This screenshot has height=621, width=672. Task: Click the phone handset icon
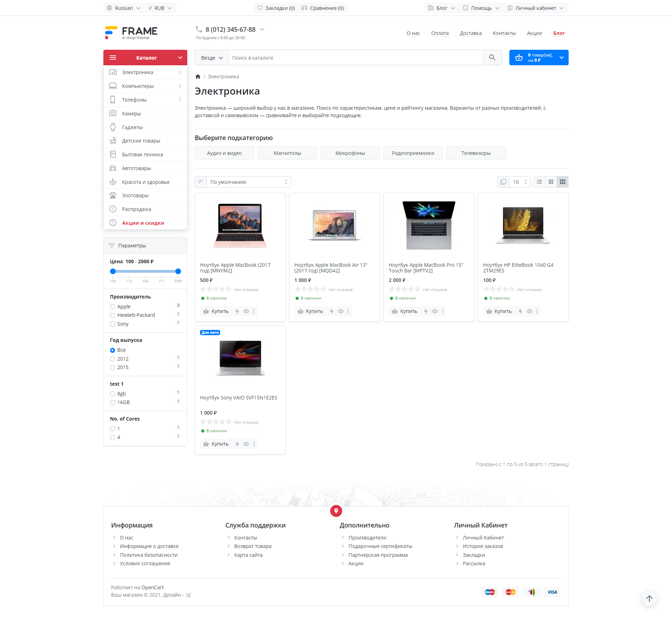199,29
